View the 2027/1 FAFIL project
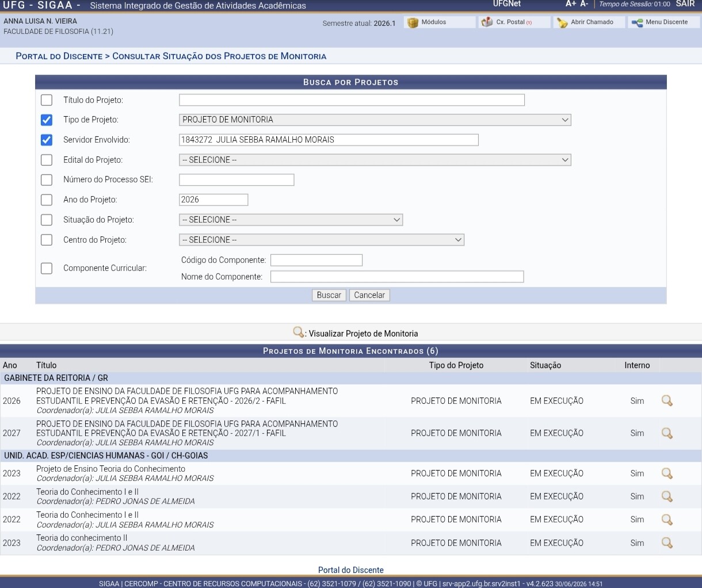This screenshot has height=588, width=702. 667,433
